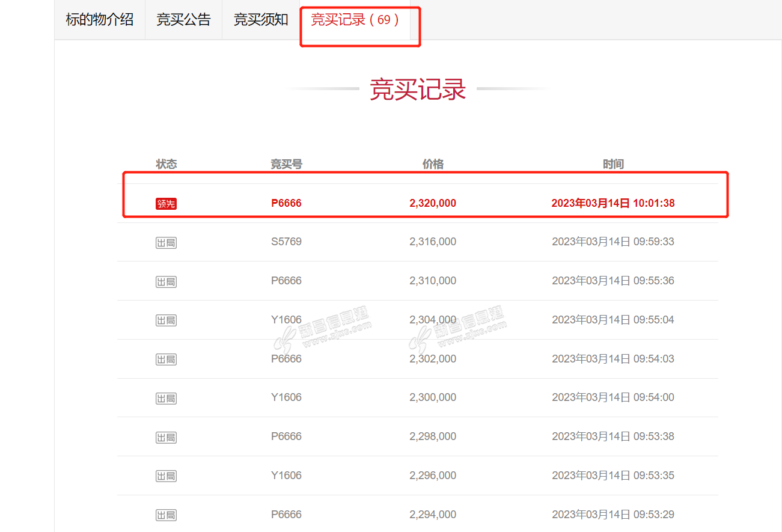Click bidder number S5769
The width and height of the screenshot is (782, 532).
(286, 242)
